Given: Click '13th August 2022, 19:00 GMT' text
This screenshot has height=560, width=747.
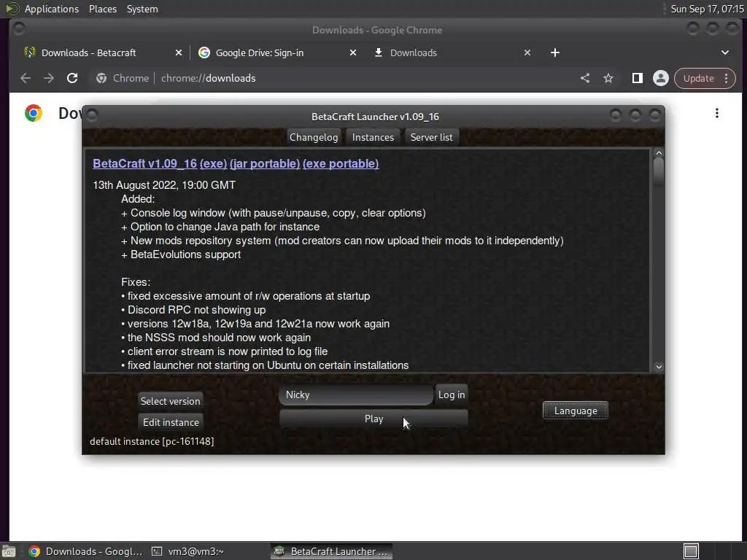Looking at the screenshot, I should [x=164, y=185].
